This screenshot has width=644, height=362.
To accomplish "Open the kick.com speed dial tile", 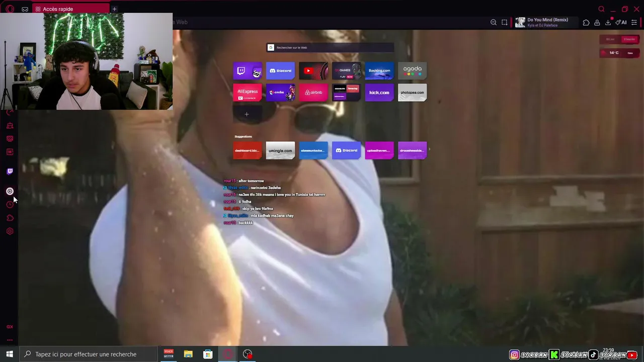I will pyautogui.click(x=379, y=93).
